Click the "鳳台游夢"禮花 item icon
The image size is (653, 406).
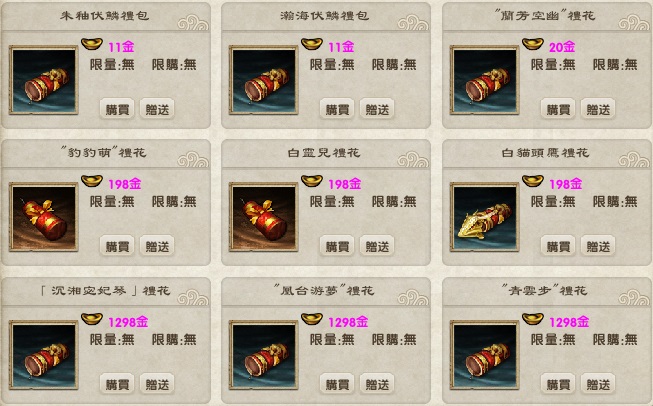(264, 355)
